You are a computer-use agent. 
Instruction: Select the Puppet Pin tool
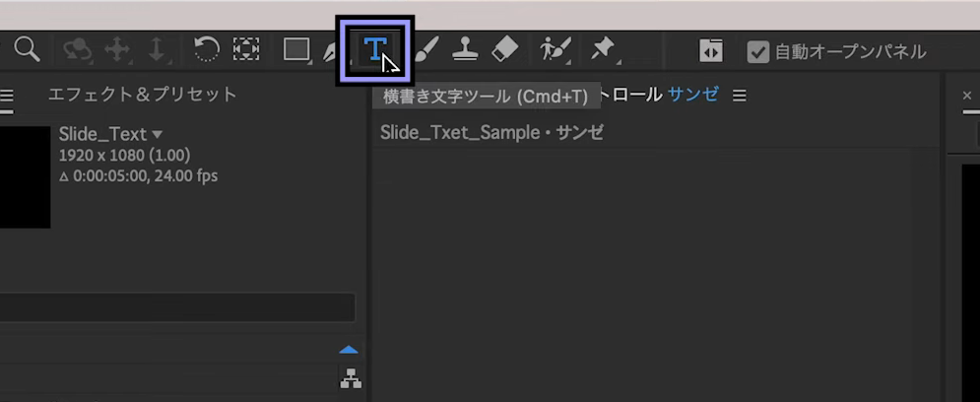coord(605,49)
